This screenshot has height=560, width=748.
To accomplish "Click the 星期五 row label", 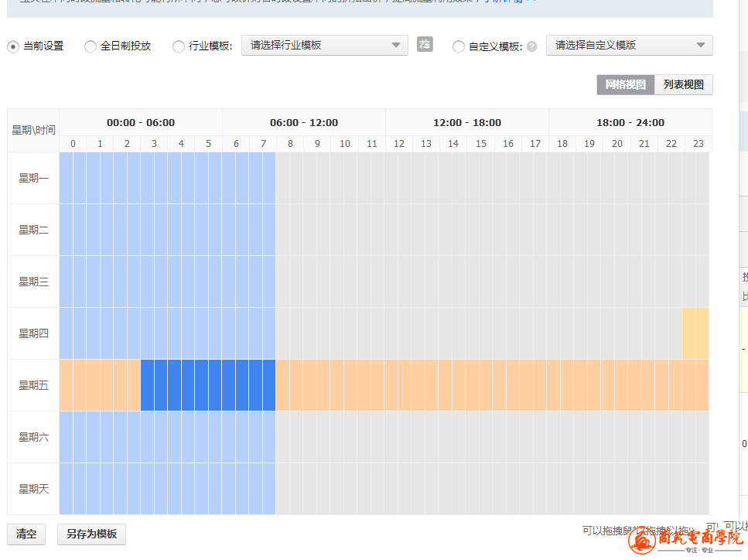I will click(33, 385).
